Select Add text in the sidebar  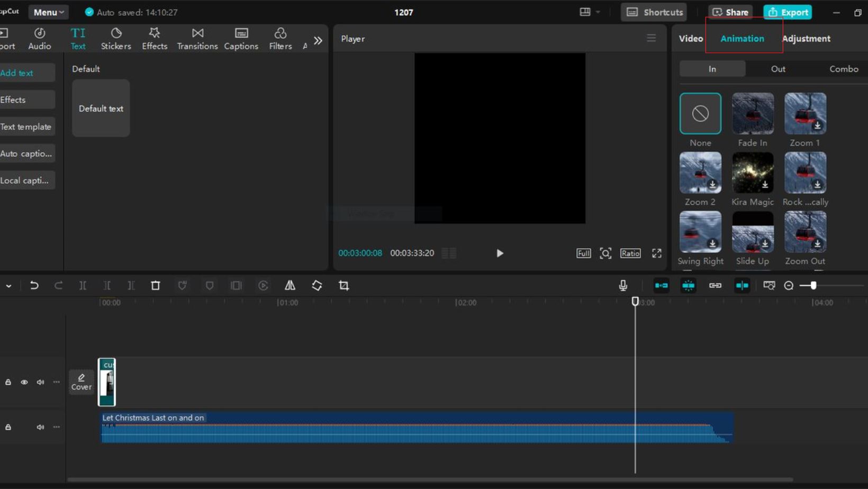[x=26, y=73]
